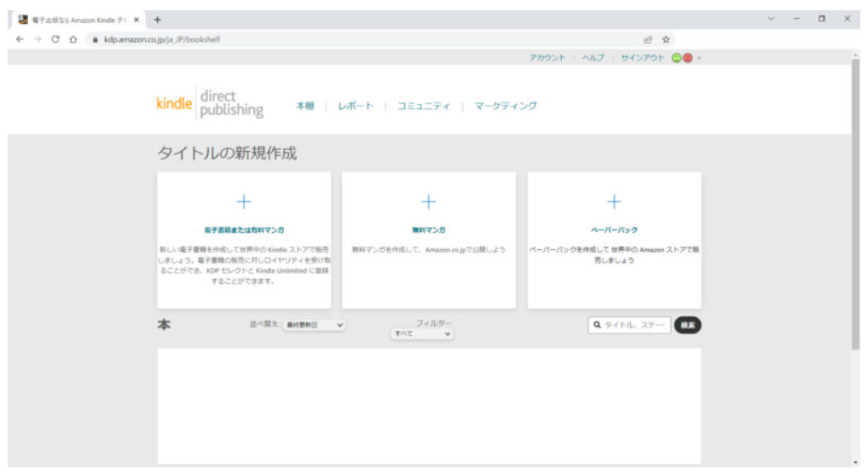Open the ペーパーバック title link
Screen dimensions: 868x475
[x=614, y=229]
